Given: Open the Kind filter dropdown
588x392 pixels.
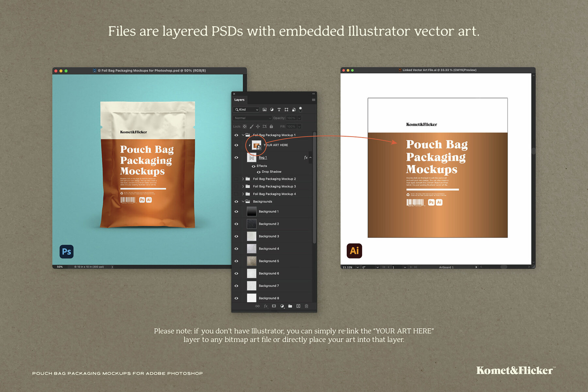Looking at the screenshot, I should point(246,109).
